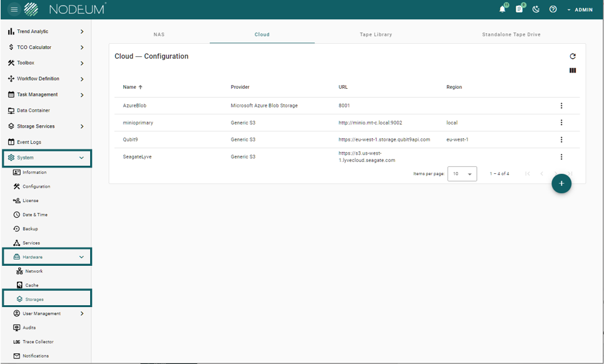Open the column chooser icon
Screen dimensions: 604x364
pyautogui.click(x=573, y=71)
